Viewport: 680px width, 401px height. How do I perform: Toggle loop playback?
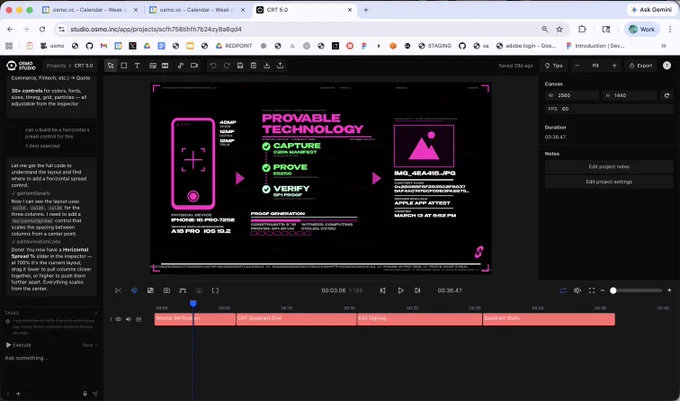[x=563, y=290]
